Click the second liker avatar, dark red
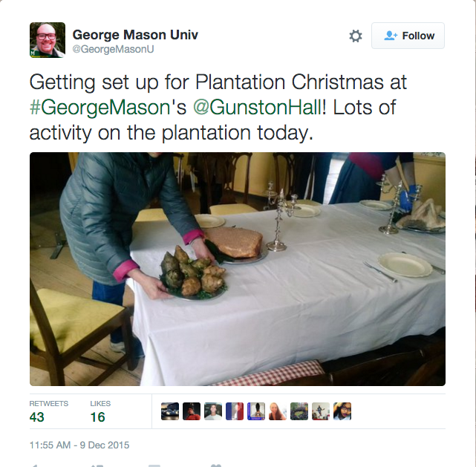476x467 pixels. click(192, 411)
